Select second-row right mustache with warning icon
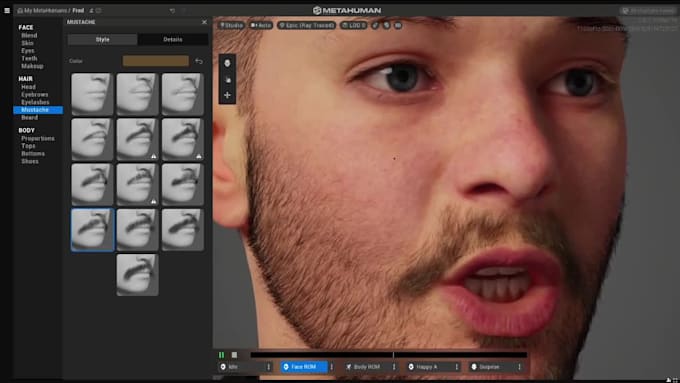The height and width of the screenshot is (383, 680). point(183,139)
